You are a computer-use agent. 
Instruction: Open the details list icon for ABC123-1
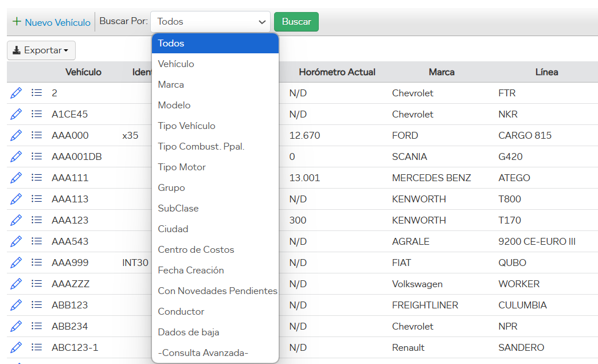point(36,347)
